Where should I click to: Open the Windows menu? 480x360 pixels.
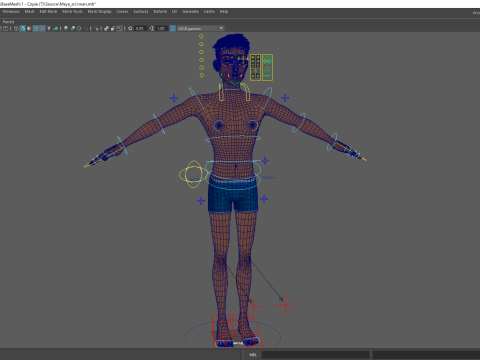[x=11, y=11]
